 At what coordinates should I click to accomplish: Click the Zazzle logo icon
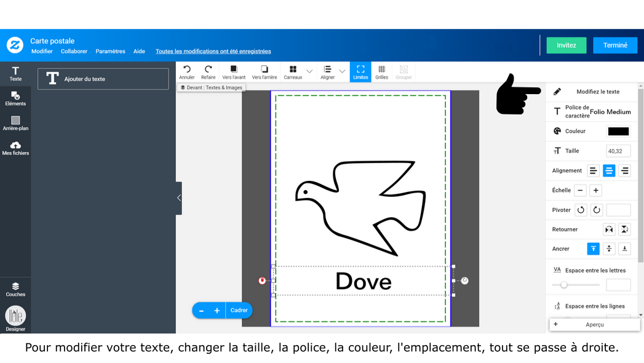click(x=15, y=45)
